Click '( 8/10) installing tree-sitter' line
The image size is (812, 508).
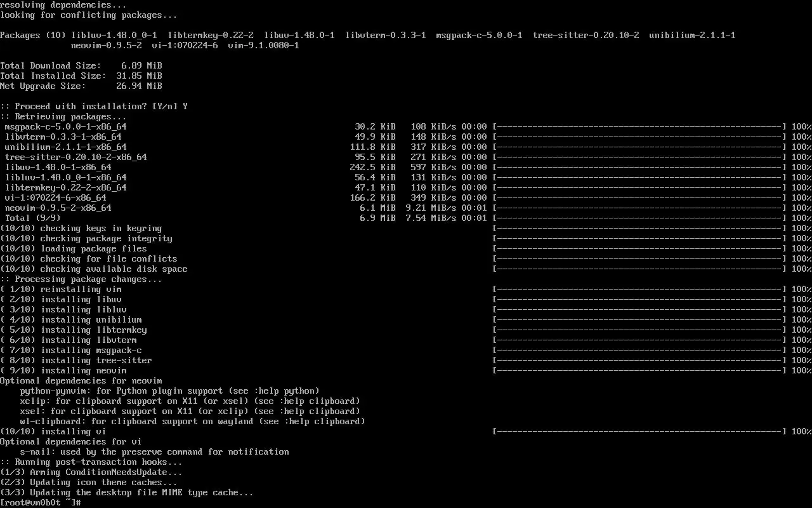click(76, 360)
